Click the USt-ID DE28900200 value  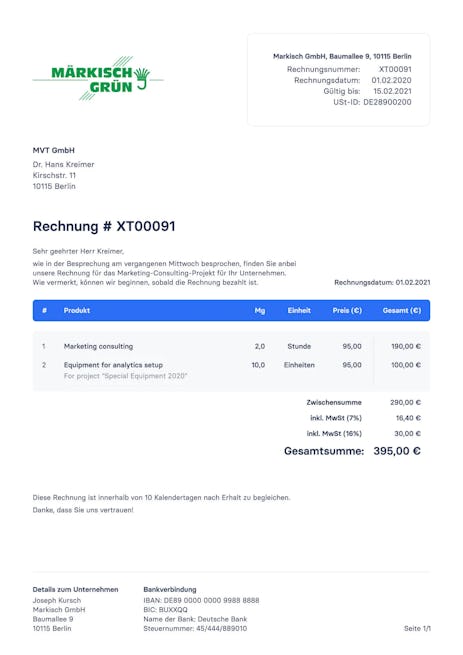[387, 102]
